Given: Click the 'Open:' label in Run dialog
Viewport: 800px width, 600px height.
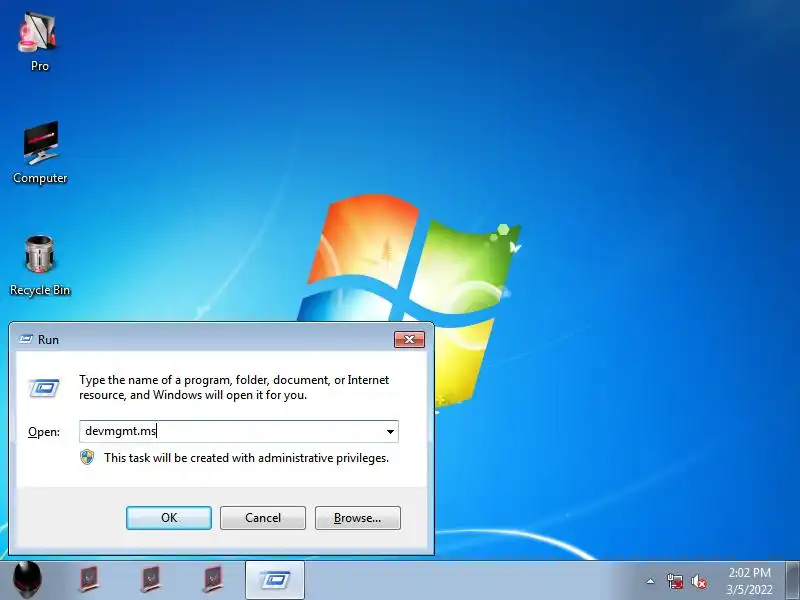Looking at the screenshot, I should (44, 432).
